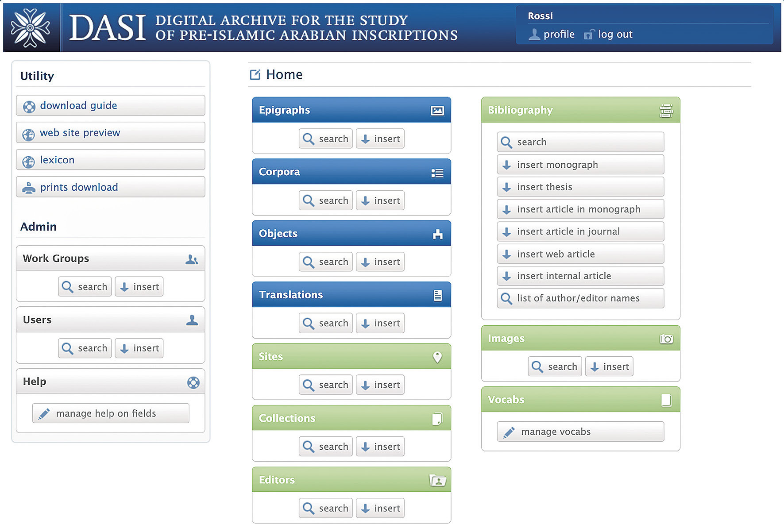Open the user profile link
Screen dimensions: 784x532
pos(552,35)
